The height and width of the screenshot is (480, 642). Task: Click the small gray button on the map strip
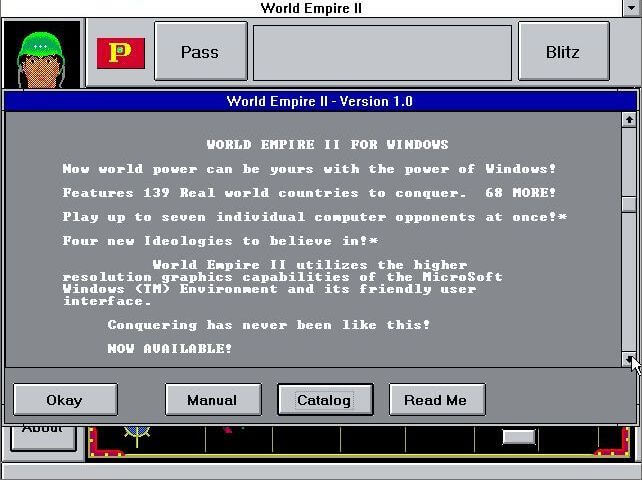pyautogui.click(x=519, y=437)
